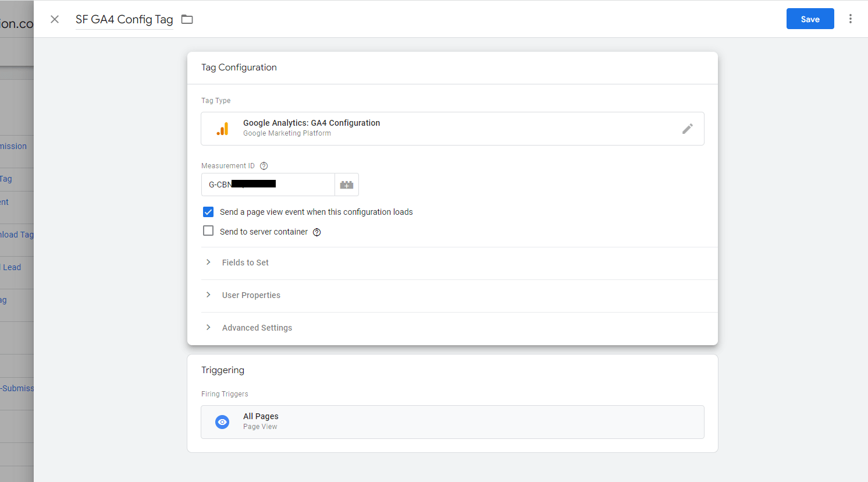Close the tag editor with X icon
Screen dimensions: 868x482
click(55, 19)
